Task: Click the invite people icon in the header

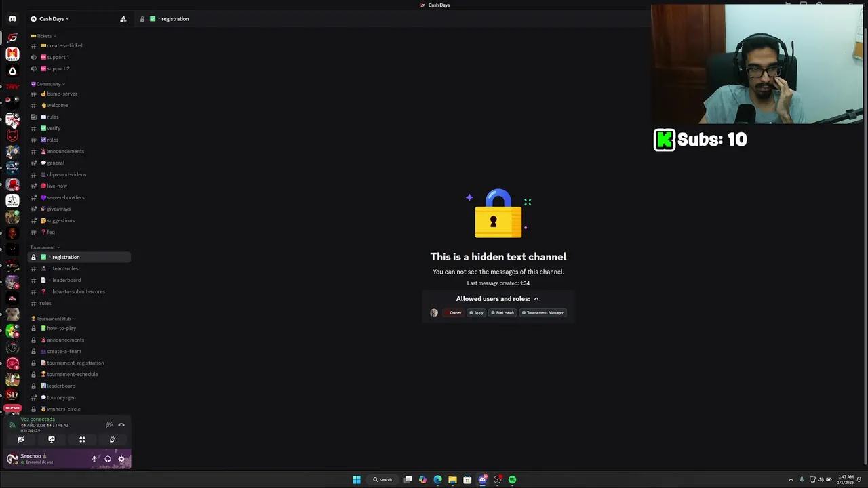Action: pos(123,19)
